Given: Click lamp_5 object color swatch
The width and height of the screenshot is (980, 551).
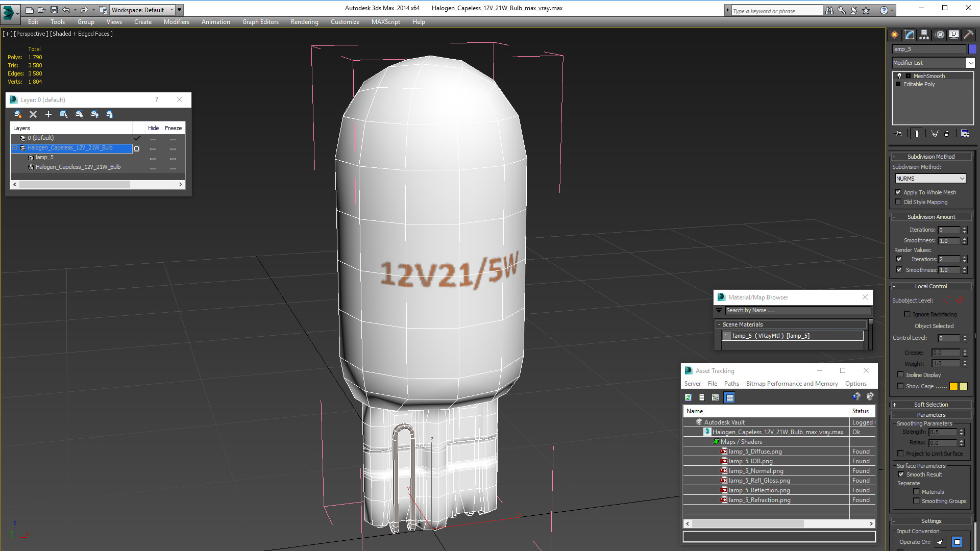Looking at the screenshot, I should pos(972,49).
